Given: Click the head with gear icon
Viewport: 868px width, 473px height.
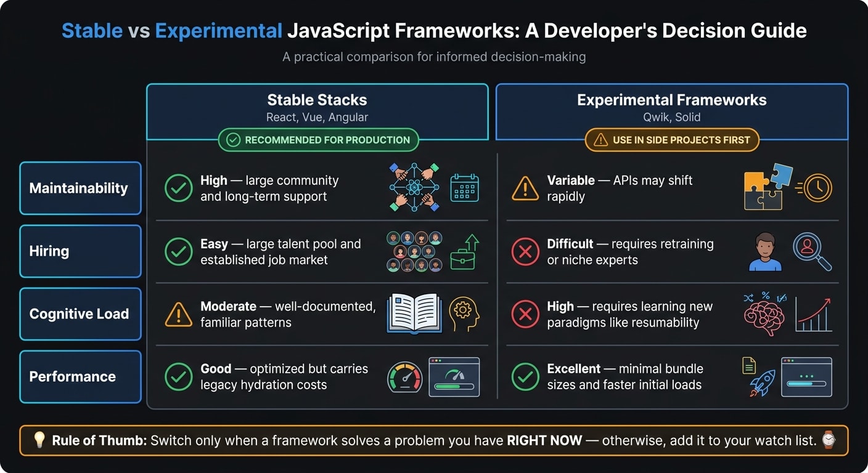Looking at the screenshot, I should point(464,314).
